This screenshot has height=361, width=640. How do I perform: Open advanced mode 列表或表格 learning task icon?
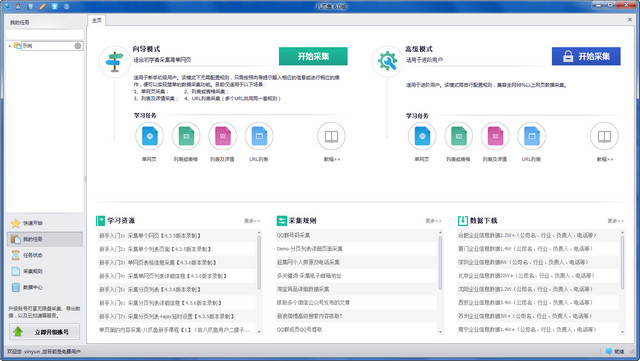[458, 136]
